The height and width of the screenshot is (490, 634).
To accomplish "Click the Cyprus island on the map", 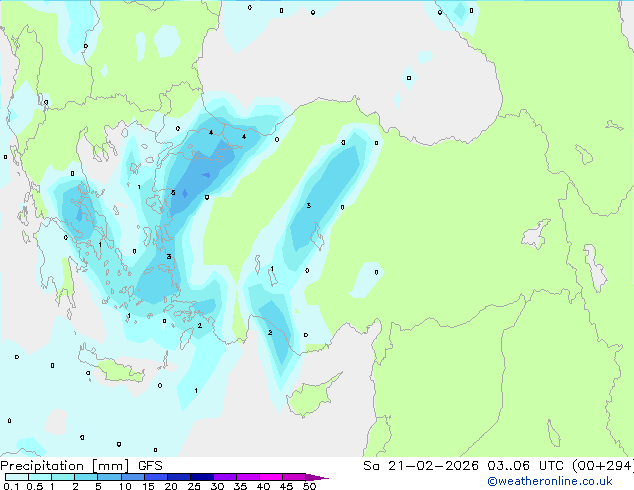I will click(311, 398).
